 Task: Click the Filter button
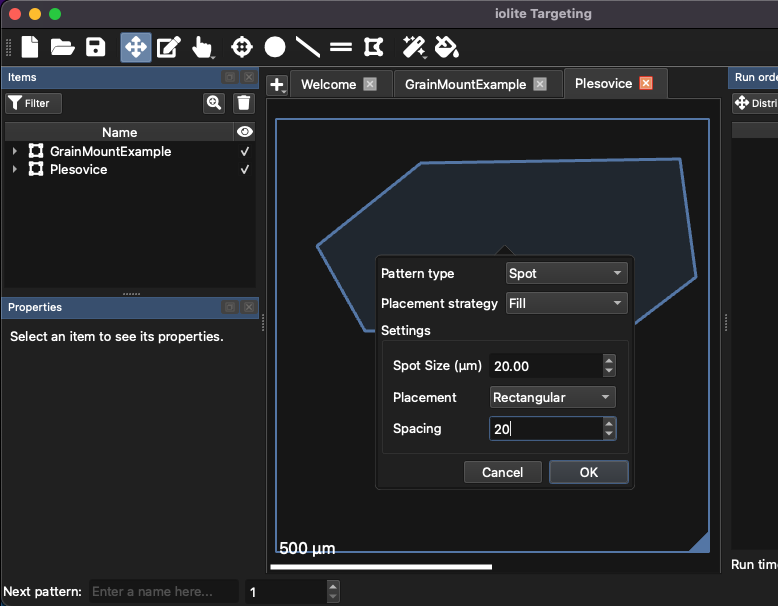point(34,103)
